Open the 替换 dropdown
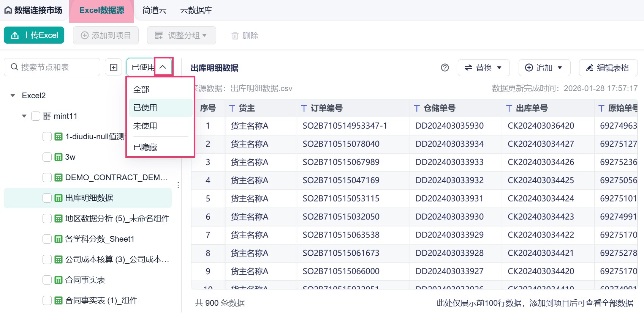Viewport: 644px width, 316px height. 484,68
